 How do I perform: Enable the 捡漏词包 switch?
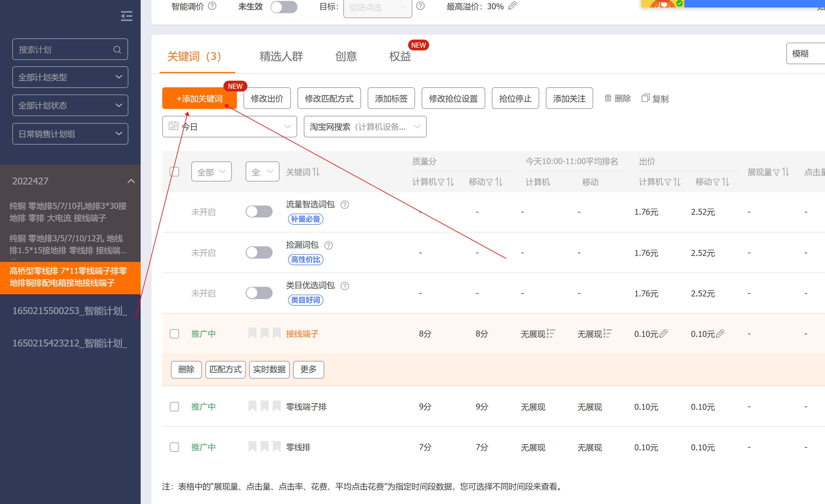coord(259,253)
